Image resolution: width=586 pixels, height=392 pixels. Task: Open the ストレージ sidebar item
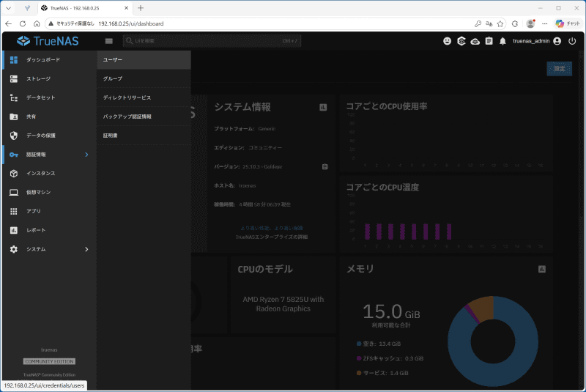click(49, 79)
